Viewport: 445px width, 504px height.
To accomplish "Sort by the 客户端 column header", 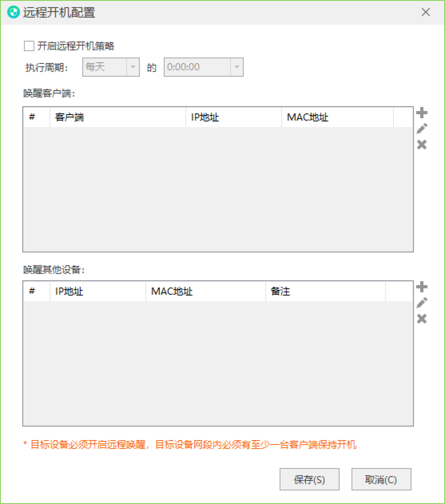I will pyautogui.click(x=118, y=117).
